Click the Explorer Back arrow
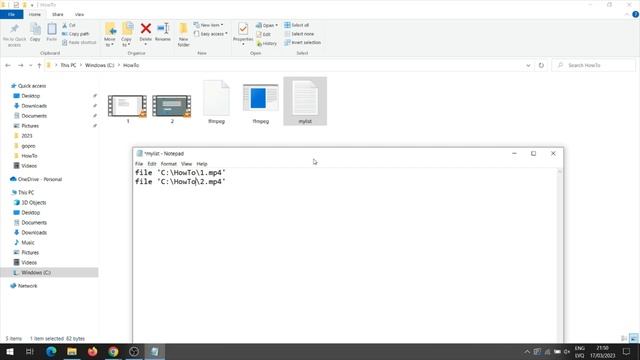This screenshot has width=640, height=360. tap(8, 65)
